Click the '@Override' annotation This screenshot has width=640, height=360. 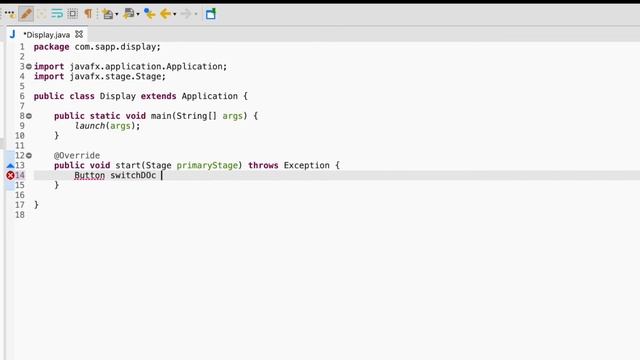pos(77,156)
